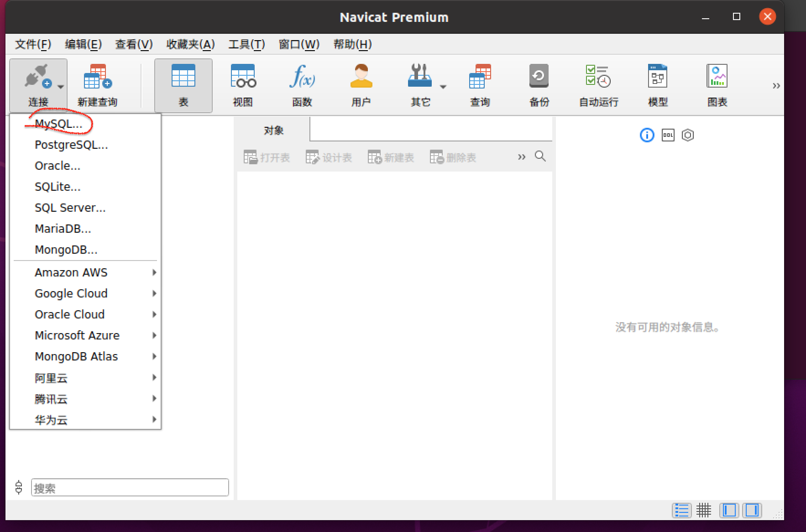
Task: Open the 编辑(E) menu
Action: tap(83, 44)
